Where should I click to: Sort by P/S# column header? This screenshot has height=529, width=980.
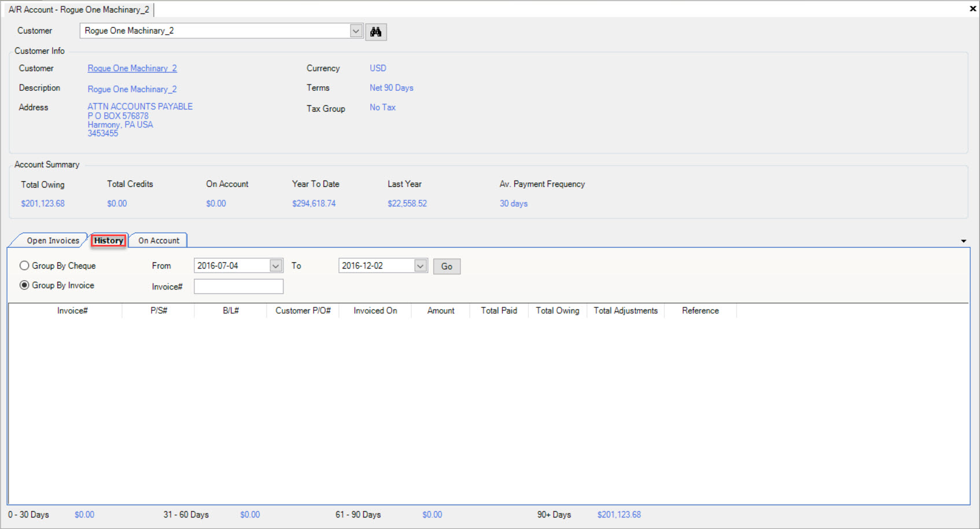click(x=159, y=311)
